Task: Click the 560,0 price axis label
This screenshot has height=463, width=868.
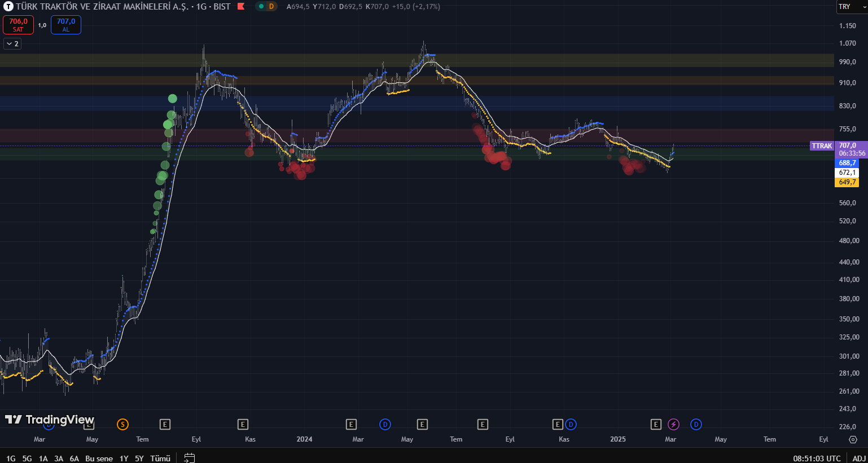Action: 848,203
